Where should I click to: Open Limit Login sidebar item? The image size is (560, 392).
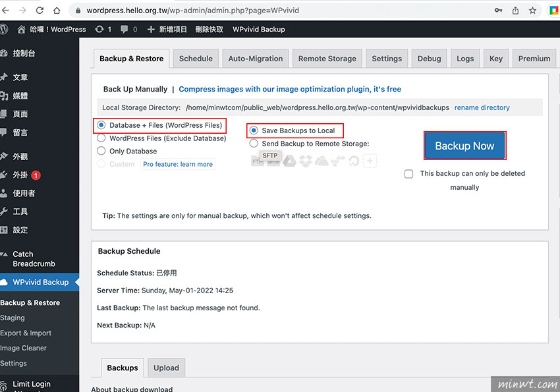pos(32,384)
